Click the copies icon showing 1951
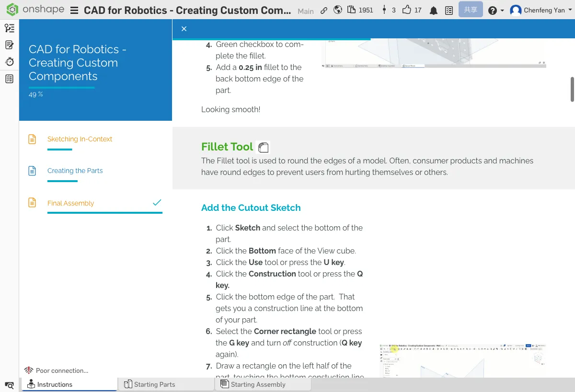Screen dimensions: 575x392 360,10
